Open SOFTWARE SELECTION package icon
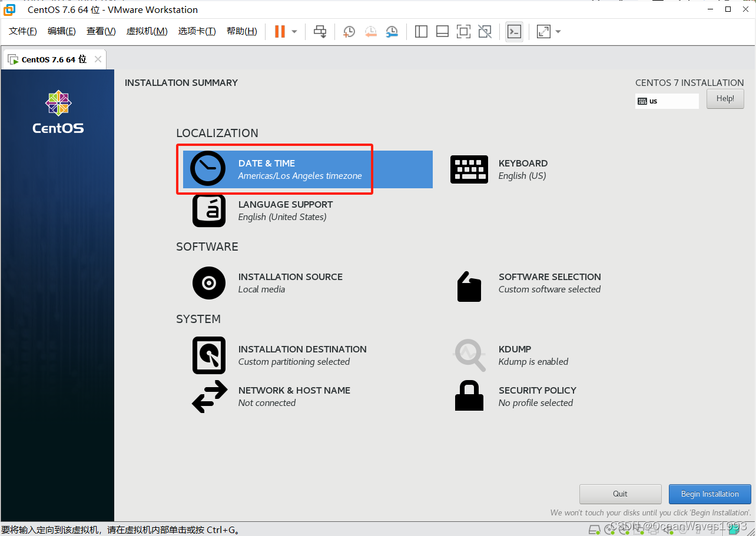 pyautogui.click(x=469, y=287)
